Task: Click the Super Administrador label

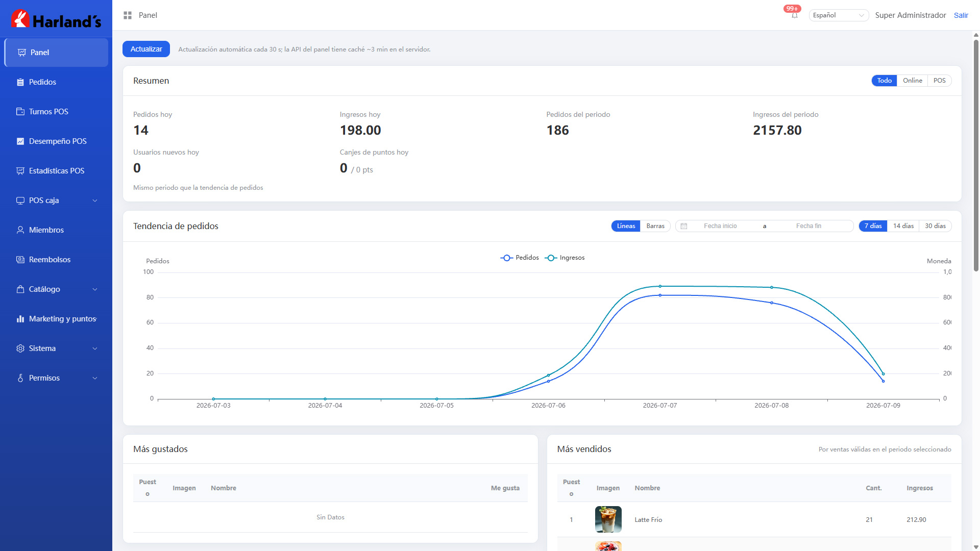Action: point(910,15)
